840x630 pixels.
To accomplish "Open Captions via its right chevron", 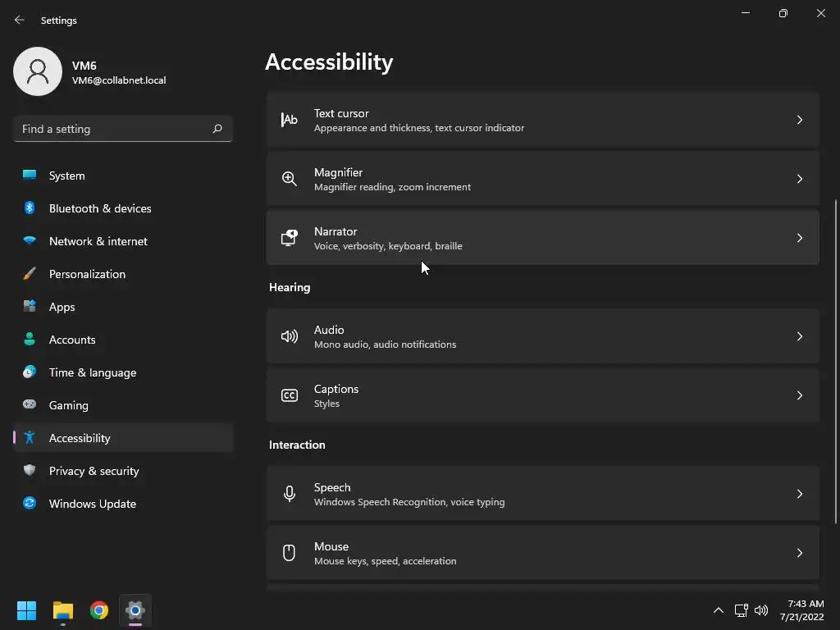I will tap(799, 395).
